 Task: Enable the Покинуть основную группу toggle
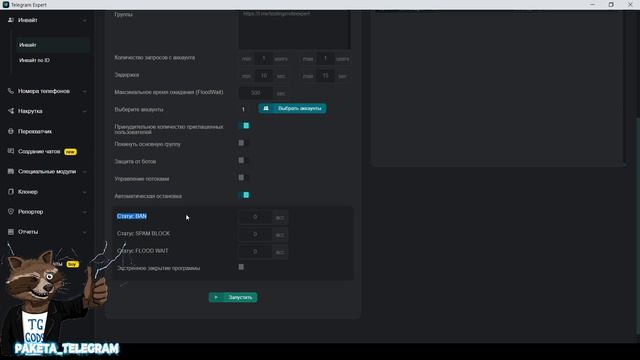[x=244, y=143]
